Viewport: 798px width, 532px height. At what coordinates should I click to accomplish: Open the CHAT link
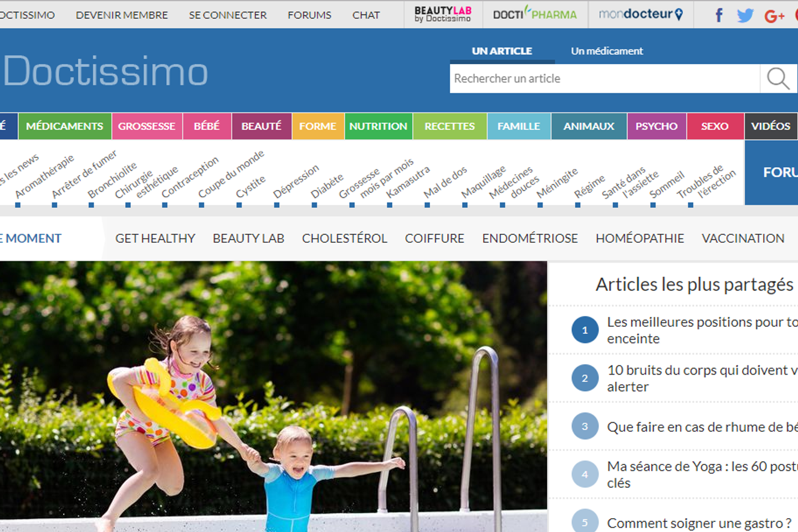366,15
